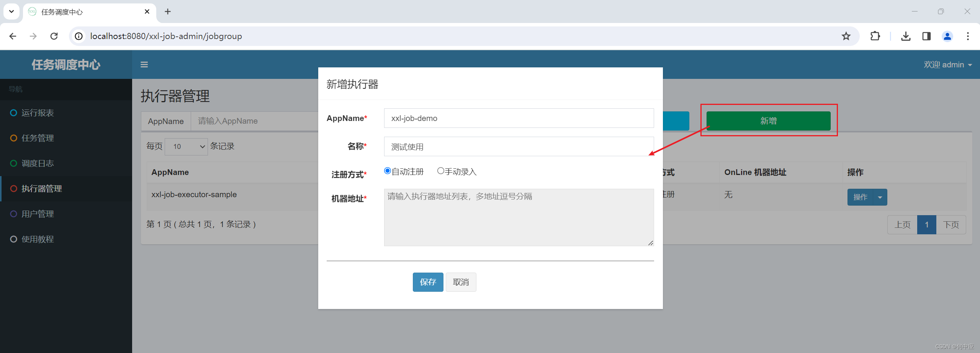Click the 调度日志 circle icon

pyautogui.click(x=13, y=163)
